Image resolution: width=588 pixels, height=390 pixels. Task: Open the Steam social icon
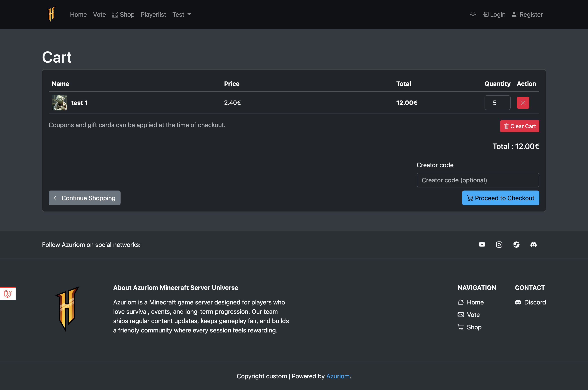click(x=516, y=245)
